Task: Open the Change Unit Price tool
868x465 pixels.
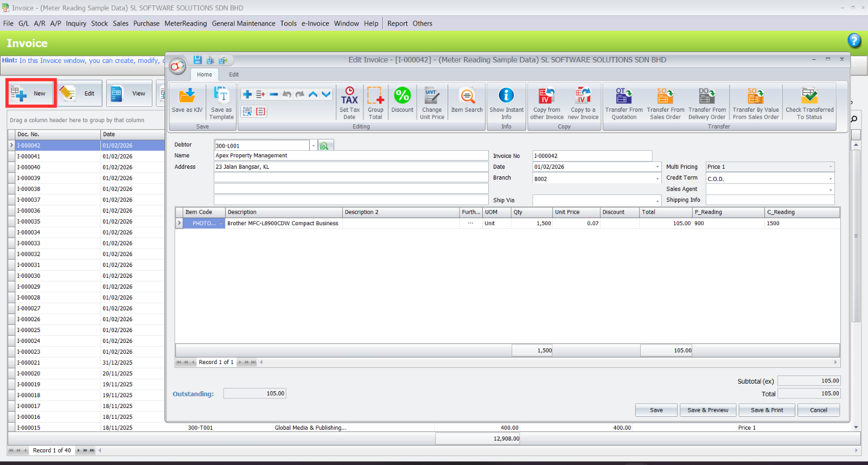Action: (432, 97)
